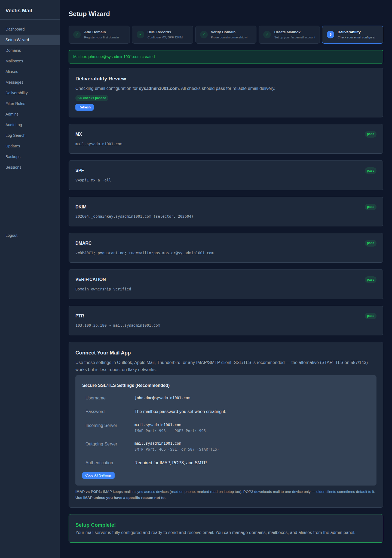This screenshot has height=558, width=392.
Task: Open the Deliverability sidebar link
Action: [x=30, y=93]
